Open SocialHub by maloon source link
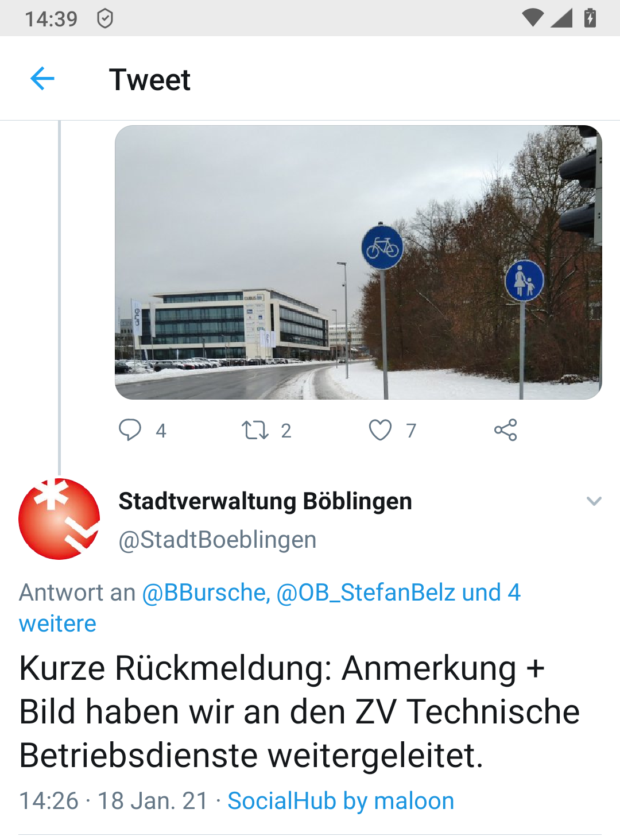 341,801
